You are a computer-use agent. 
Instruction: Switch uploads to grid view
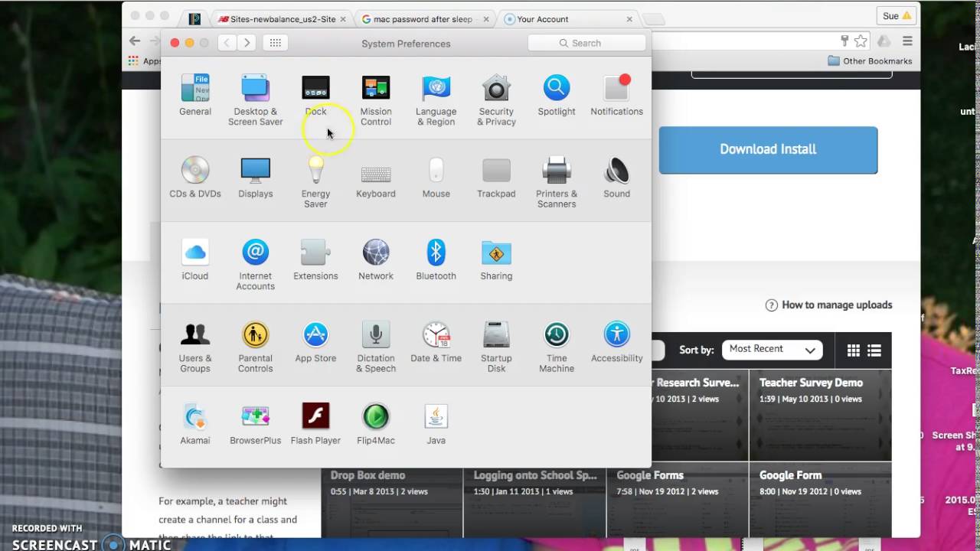(x=854, y=350)
